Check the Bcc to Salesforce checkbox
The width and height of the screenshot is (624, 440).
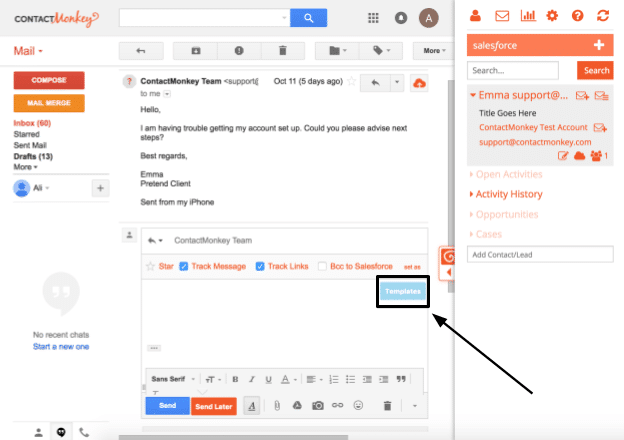pos(322,267)
